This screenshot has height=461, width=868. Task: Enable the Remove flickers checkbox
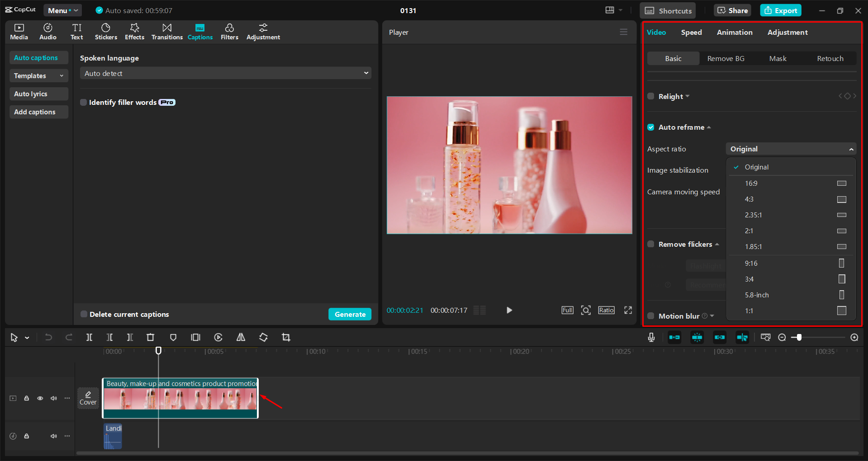pyautogui.click(x=650, y=244)
